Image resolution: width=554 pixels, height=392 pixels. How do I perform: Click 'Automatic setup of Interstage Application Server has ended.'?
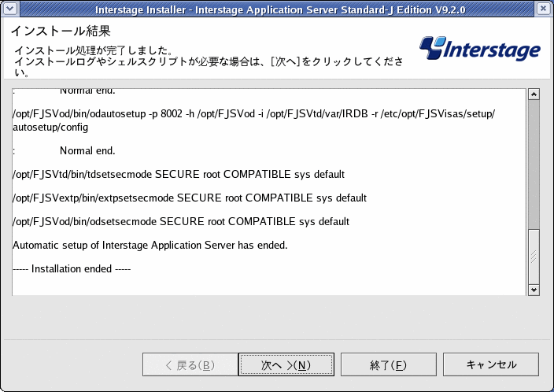(x=150, y=246)
